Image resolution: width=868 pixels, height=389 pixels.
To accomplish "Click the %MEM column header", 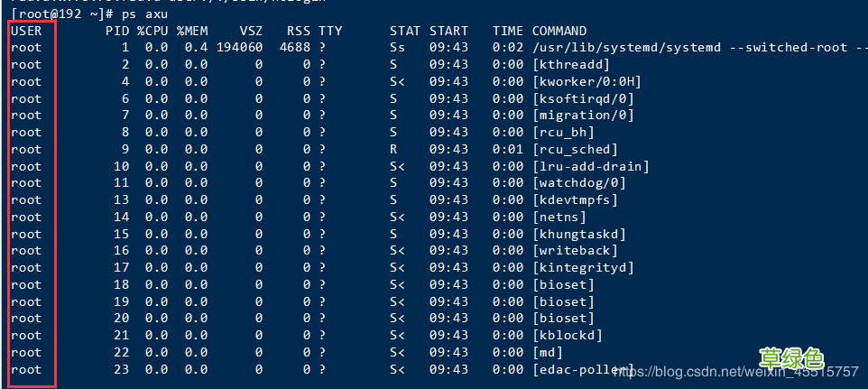I will [191, 31].
